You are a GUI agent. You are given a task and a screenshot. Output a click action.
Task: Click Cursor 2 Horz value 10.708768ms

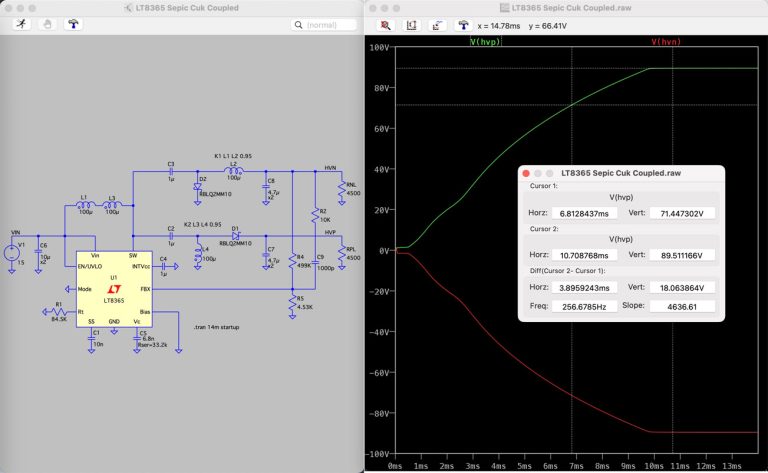pos(584,255)
